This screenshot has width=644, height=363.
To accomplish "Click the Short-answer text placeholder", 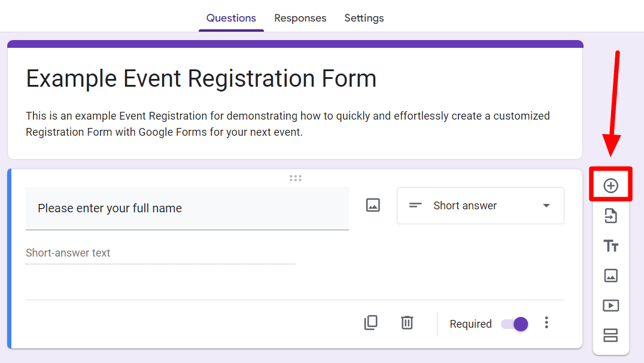I will tap(68, 253).
